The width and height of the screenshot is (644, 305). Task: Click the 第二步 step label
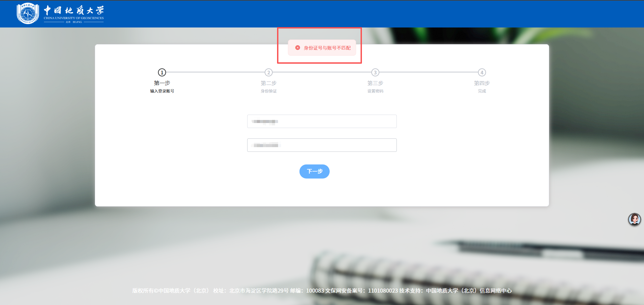pos(269,83)
